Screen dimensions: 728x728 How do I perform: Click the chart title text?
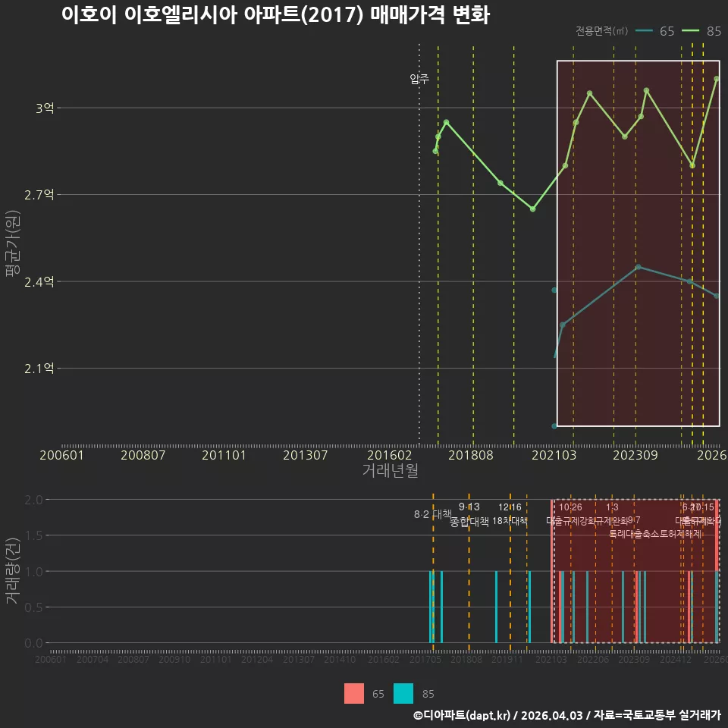276,15
